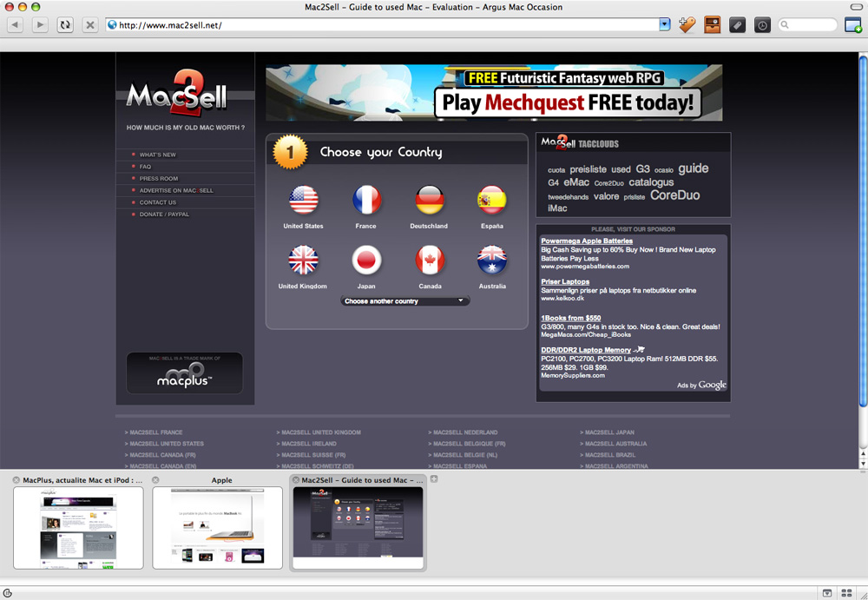
Task: Switch to the Apple tab thumbnail
Action: 218,527
